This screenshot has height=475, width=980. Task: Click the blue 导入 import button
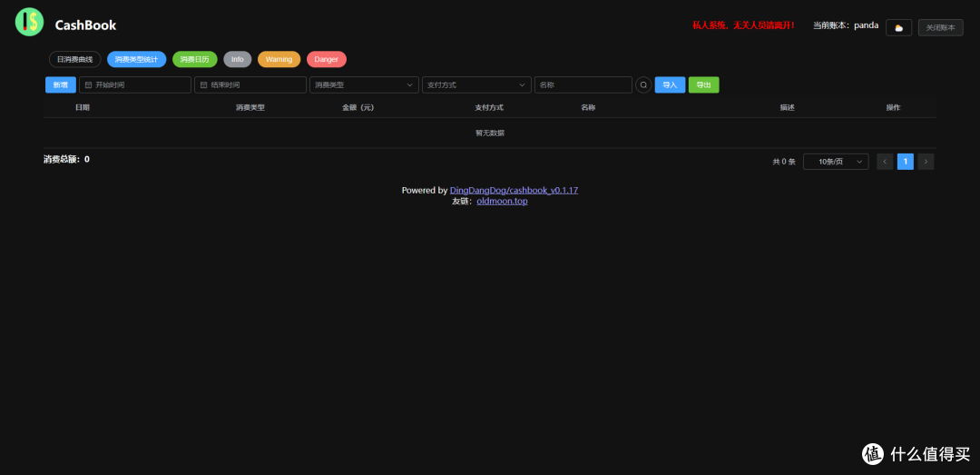click(x=670, y=84)
